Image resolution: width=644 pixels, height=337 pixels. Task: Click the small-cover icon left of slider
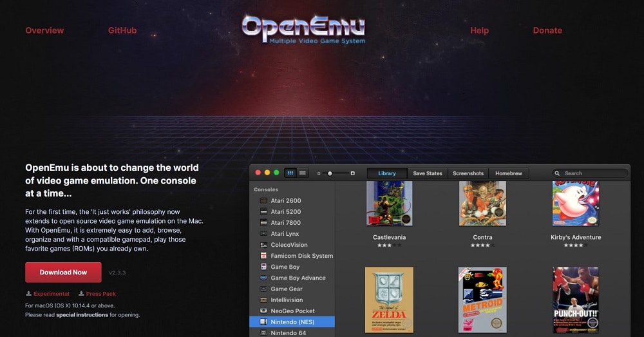pos(319,173)
